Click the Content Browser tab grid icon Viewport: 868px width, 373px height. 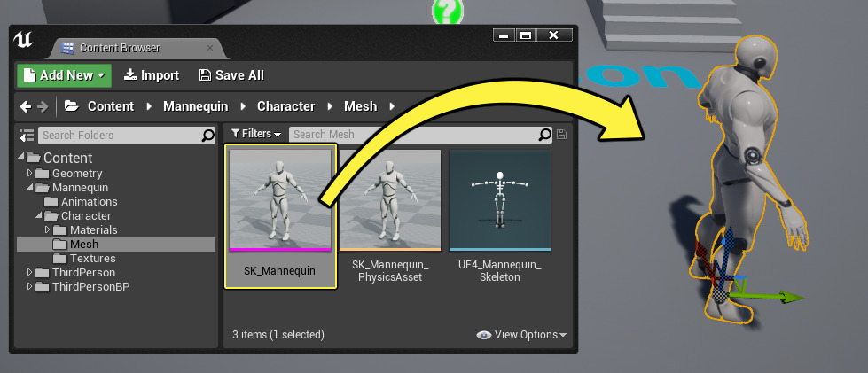click(x=67, y=48)
